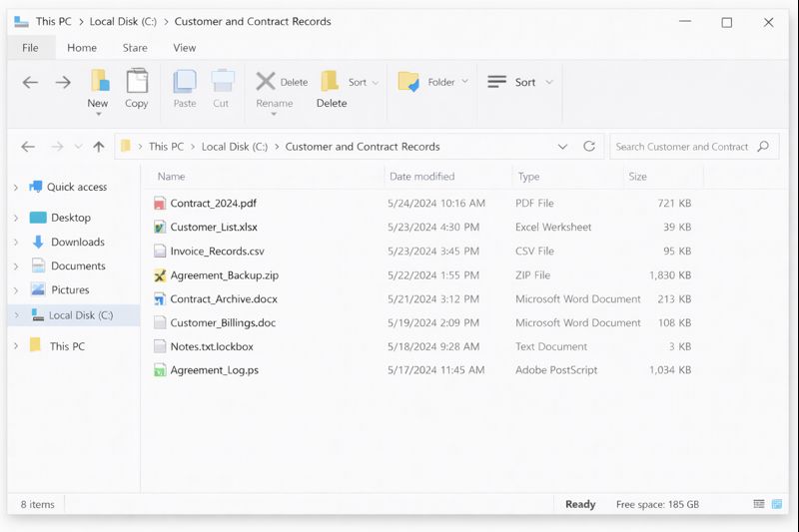Image resolution: width=799 pixels, height=532 pixels.
Task: Switch to details view icon in status bar
Action: tap(759, 504)
